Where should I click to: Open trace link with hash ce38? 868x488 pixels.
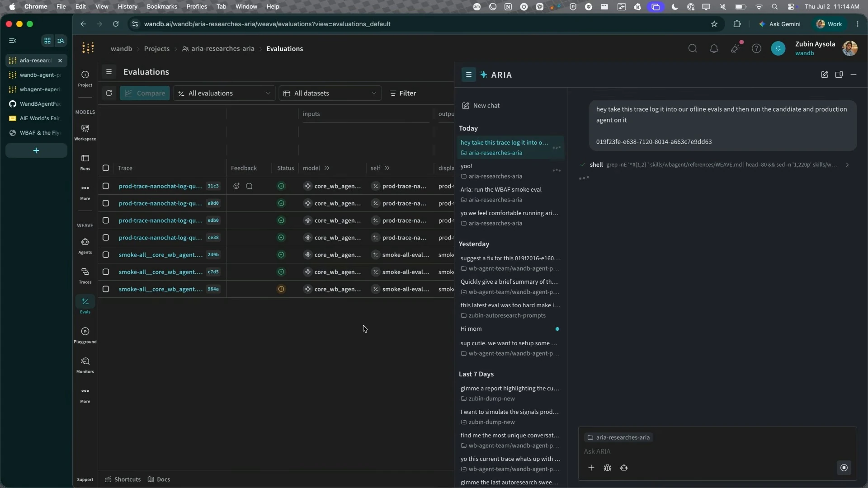click(x=160, y=238)
